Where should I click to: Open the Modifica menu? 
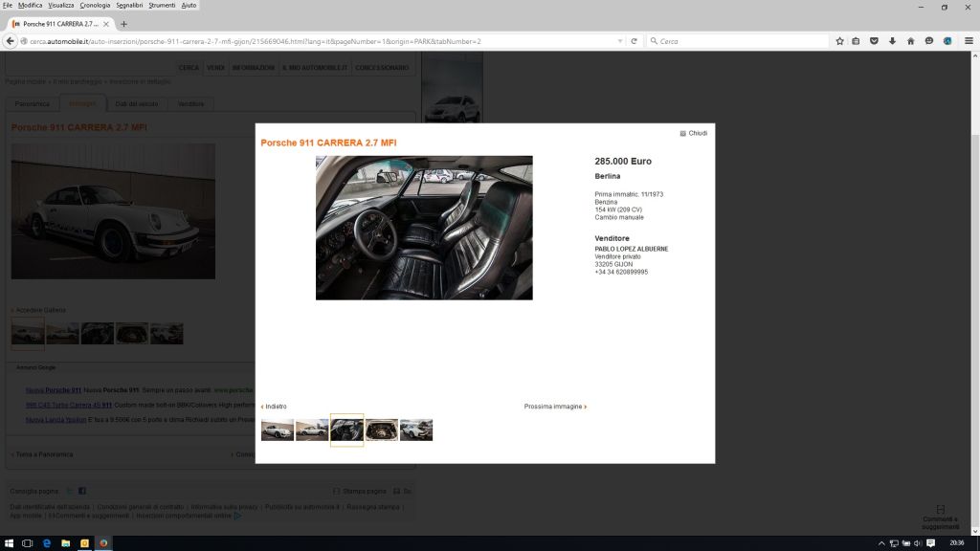tap(30, 5)
